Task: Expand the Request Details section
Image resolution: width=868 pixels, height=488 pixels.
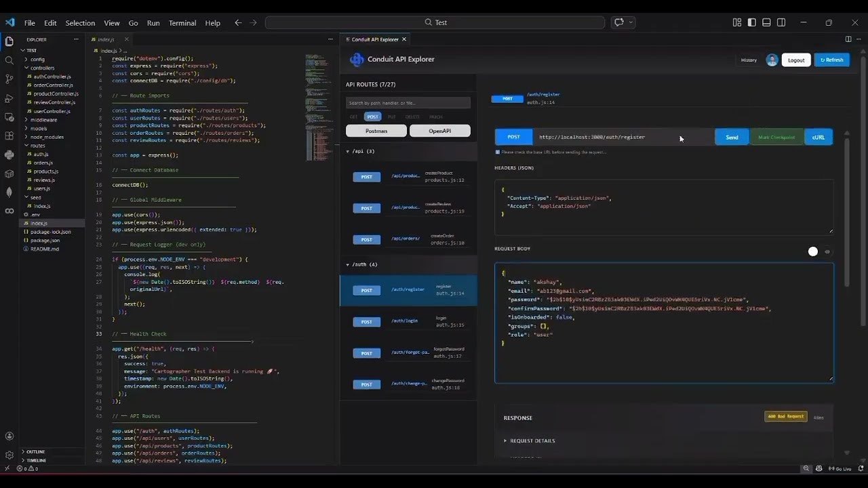Action: click(x=529, y=441)
